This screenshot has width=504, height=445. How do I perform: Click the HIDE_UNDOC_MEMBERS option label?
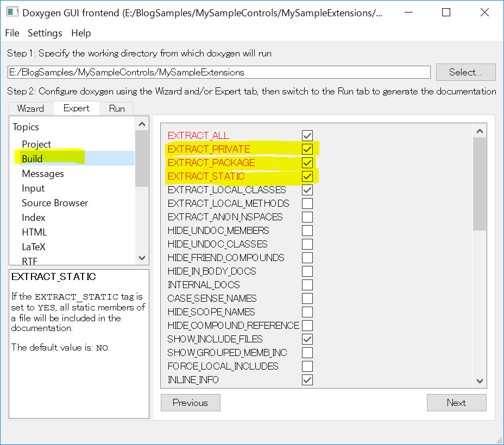coord(218,231)
